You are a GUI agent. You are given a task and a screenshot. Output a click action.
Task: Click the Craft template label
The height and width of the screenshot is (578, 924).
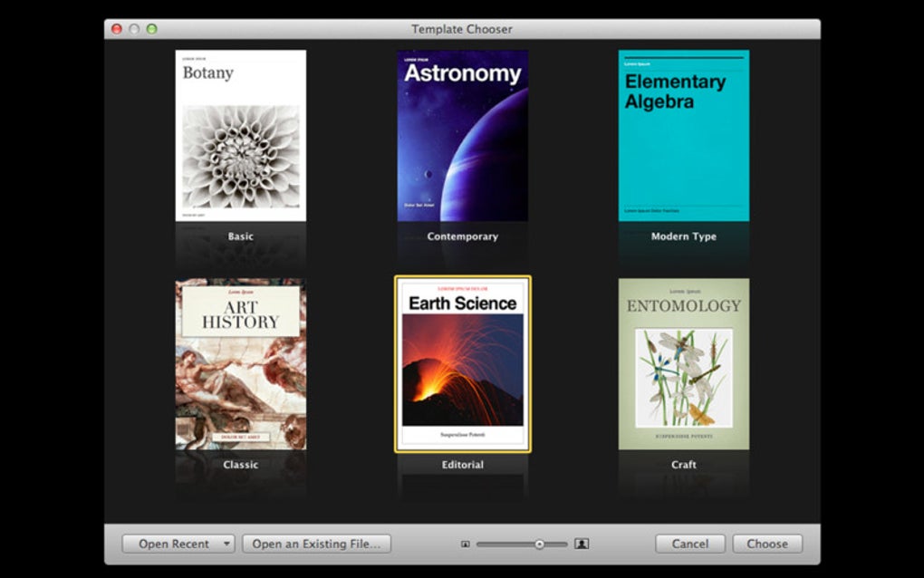tap(684, 464)
